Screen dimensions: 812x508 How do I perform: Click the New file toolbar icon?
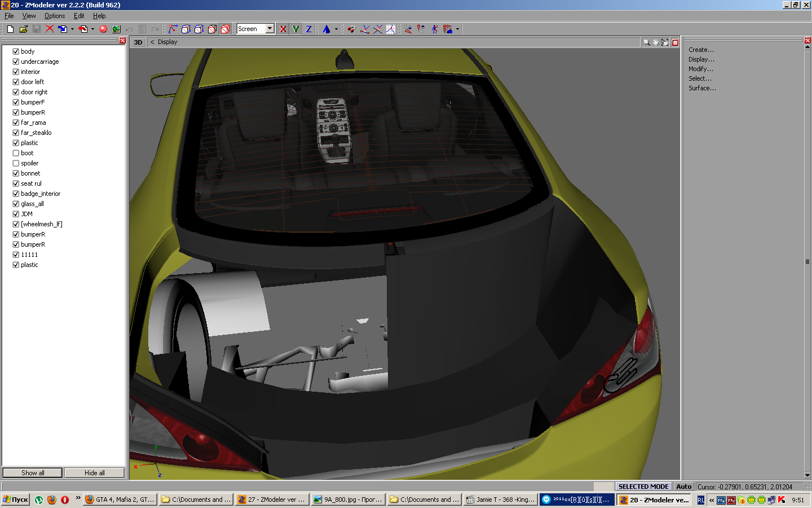10,29
